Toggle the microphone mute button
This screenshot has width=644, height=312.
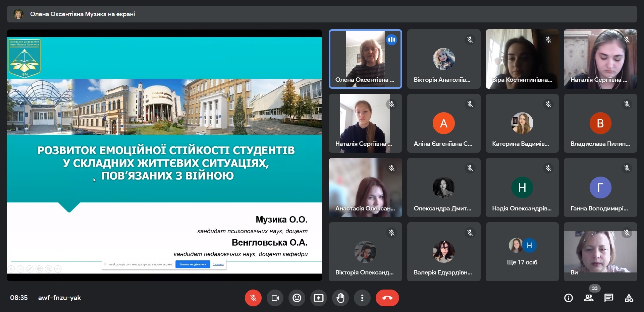coord(253,298)
